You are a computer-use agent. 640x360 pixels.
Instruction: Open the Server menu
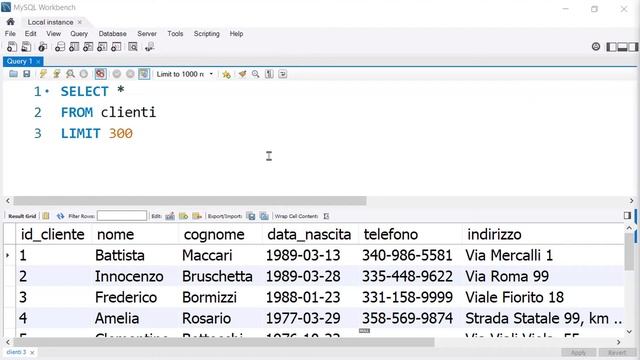147,33
